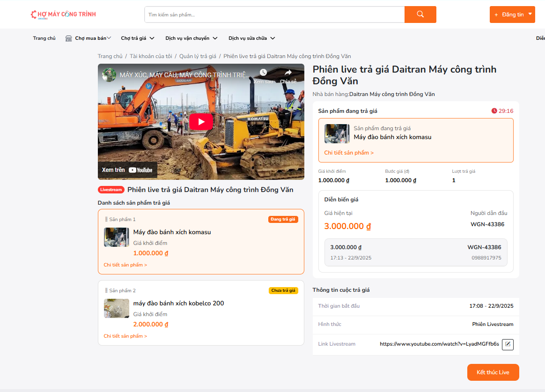This screenshot has height=392, width=545.
Task: Click the YouTube channel avatar in video
Action: coord(109,75)
